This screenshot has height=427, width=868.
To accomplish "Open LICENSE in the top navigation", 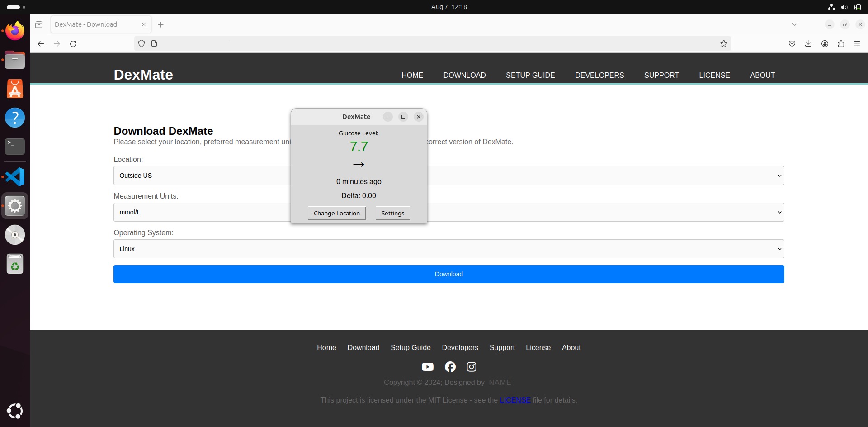I will tap(714, 75).
